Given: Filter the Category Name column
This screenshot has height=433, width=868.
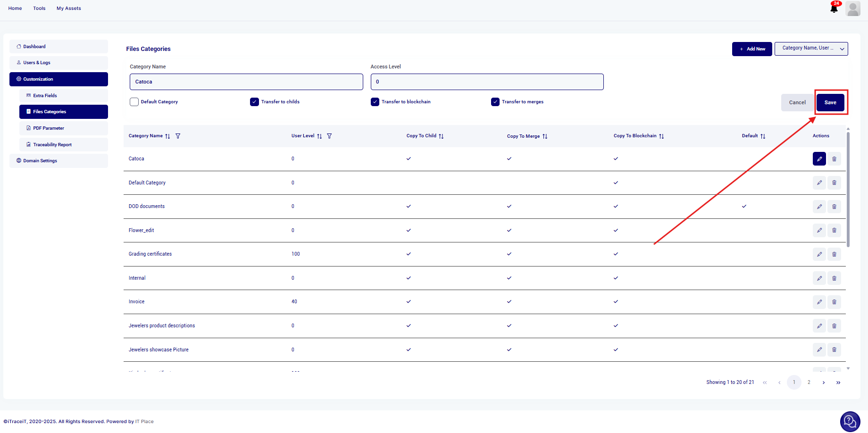Looking at the screenshot, I should coord(178,136).
